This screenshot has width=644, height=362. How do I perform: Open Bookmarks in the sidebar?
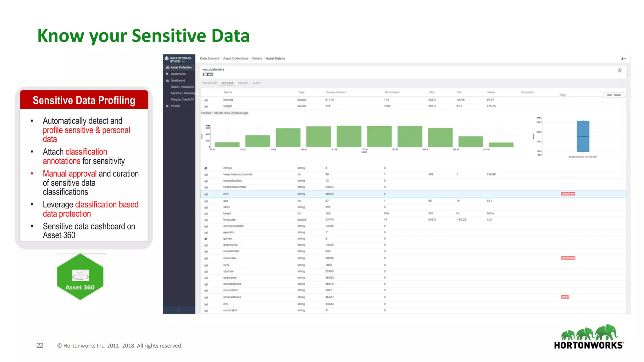click(x=178, y=74)
